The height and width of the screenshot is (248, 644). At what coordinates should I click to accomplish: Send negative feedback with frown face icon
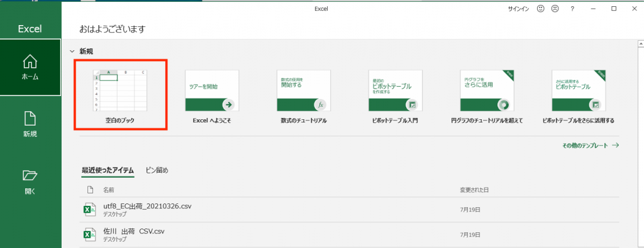pos(555,9)
